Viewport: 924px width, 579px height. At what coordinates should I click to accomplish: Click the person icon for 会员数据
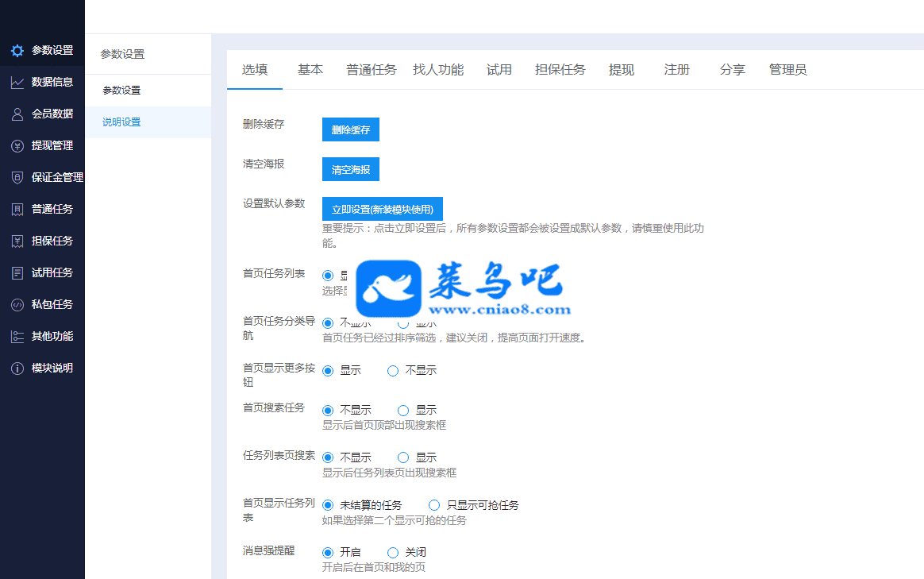point(17,114)
